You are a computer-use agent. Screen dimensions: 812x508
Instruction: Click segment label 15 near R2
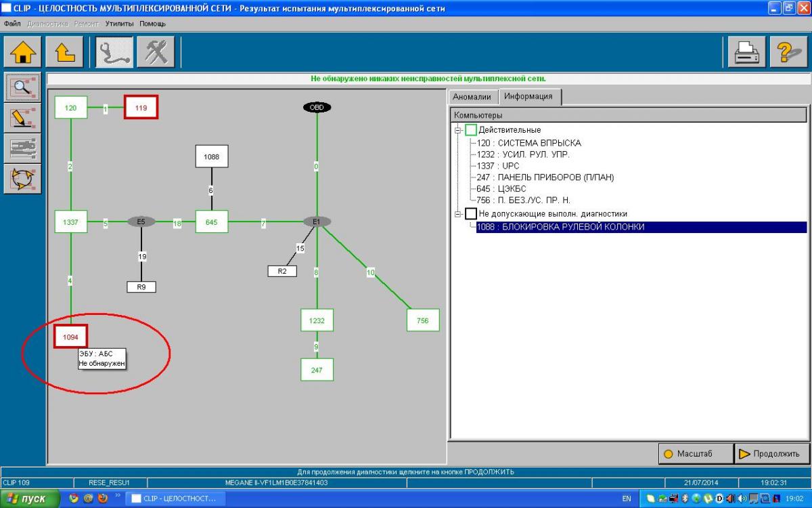[x=300, y=249]
